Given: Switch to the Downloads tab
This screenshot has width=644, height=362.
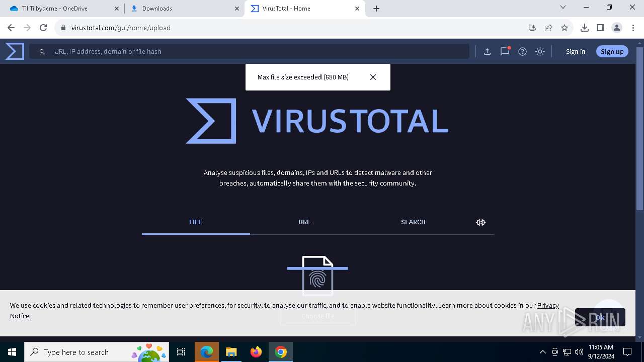Looking at the screenshot, I should (184, 9).
